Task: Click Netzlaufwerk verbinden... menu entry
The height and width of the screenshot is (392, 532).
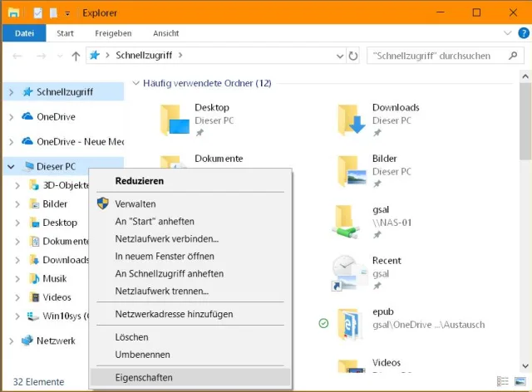Action: click(166, 238)
